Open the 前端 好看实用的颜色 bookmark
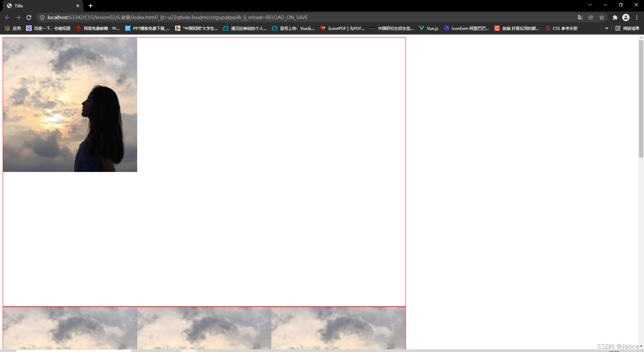Image resolution: width=644 pixels, height=352 pixels. point(517,28)
